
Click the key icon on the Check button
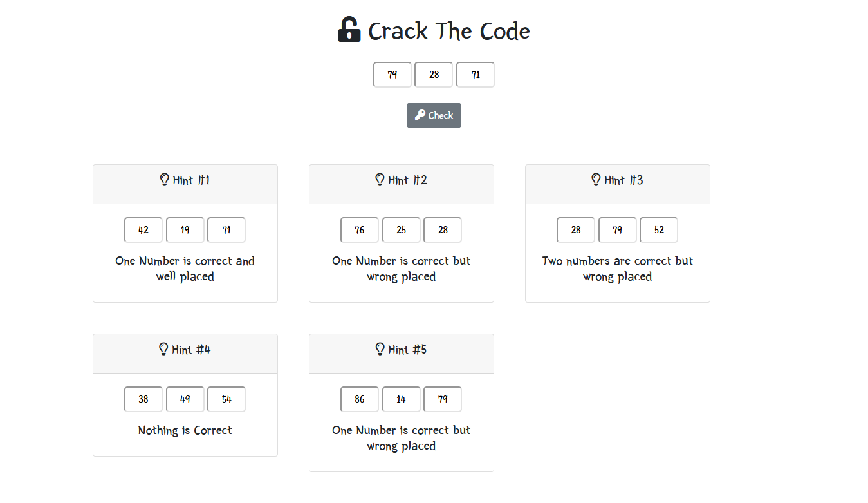pos(420,115)
